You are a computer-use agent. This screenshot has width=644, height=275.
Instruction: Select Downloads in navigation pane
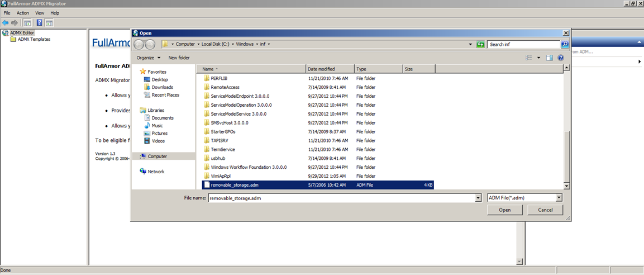tap(162, 87)
